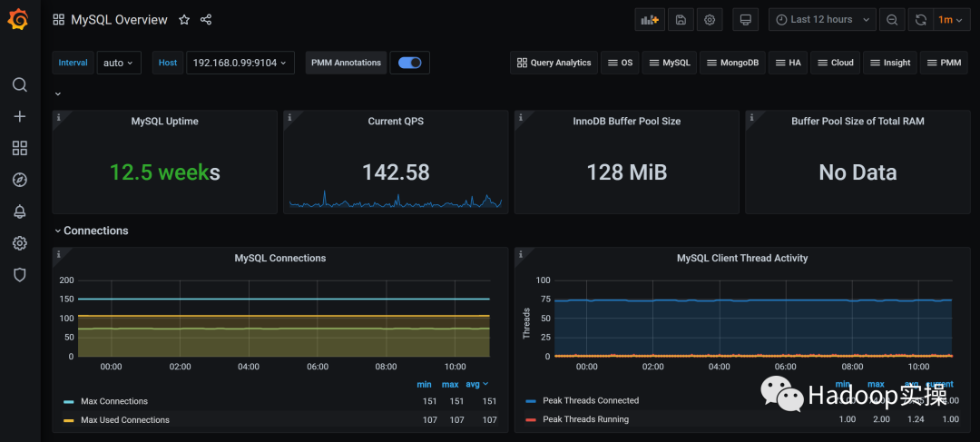This screenshot has height=442, width=980.
Task: Open Configuration gear in sidebar
Action: tap(20, 243)
